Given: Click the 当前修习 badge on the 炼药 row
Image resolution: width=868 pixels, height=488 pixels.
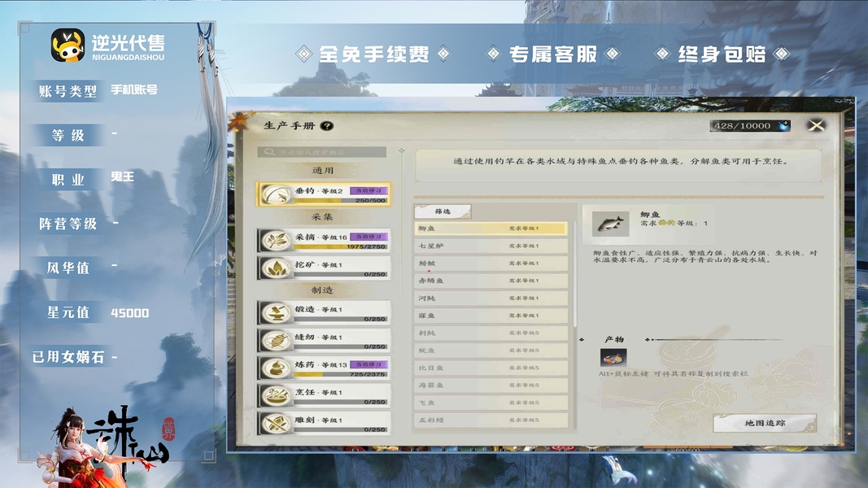Looking at the screenshot, I should tap(369, 364).
